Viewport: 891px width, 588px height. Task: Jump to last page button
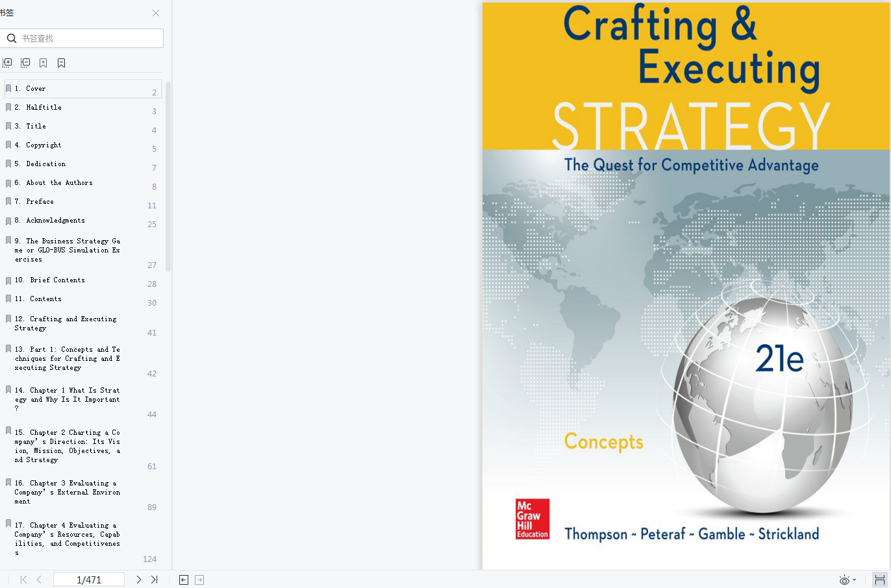[x=154, y=580]
